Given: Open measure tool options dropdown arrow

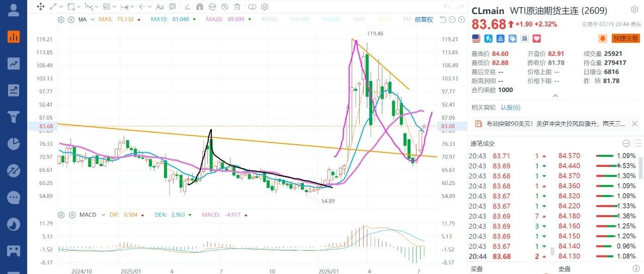Looking at the screenshot, I should coord(132,7).
